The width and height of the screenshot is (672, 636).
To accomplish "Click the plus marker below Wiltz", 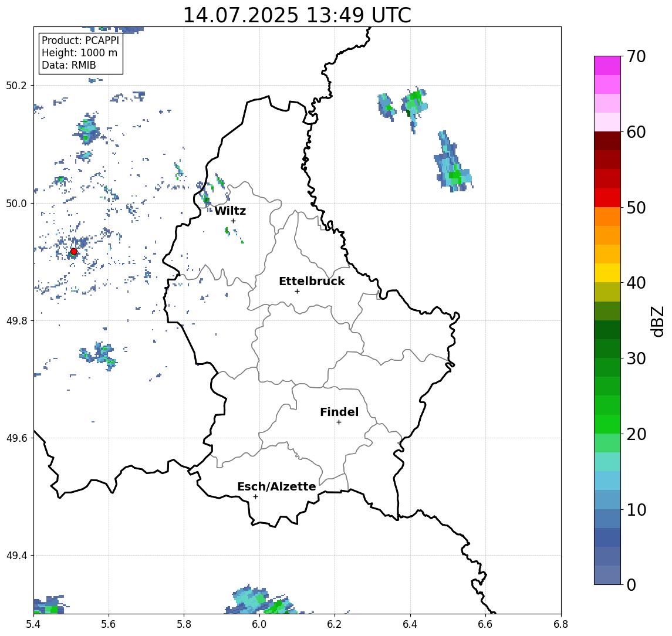I will pos(233,221).
